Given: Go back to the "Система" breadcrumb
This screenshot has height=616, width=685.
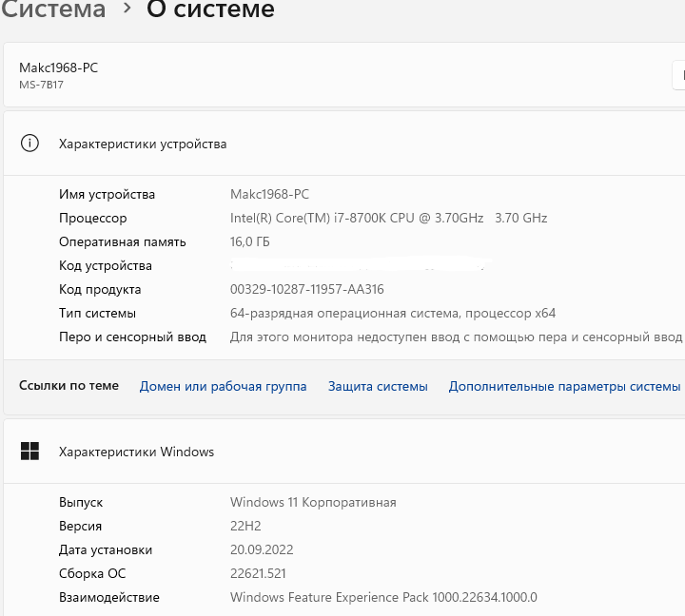Looking at the screenshot, I should pyautogui.click(x=53, y=10).
